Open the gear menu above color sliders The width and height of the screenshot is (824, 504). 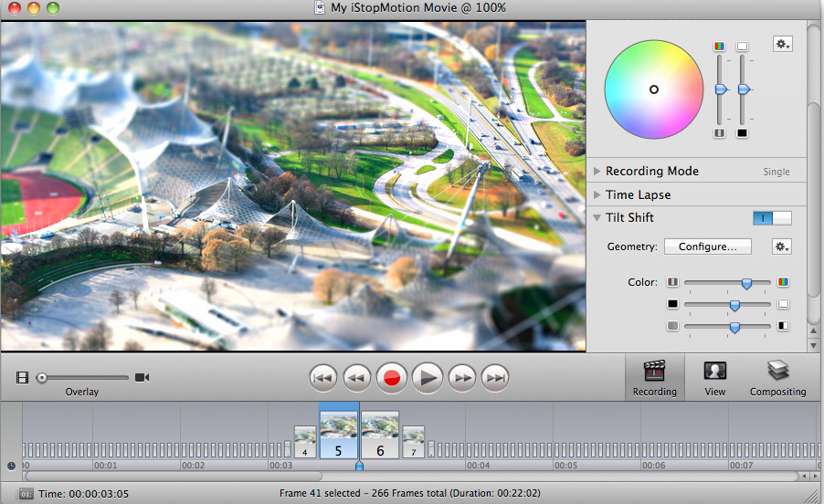click(782, 44)
